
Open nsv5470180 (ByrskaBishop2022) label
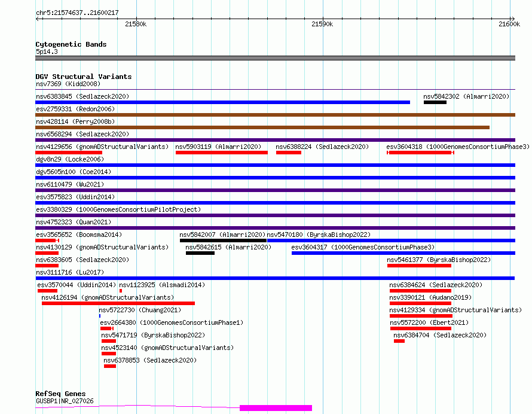coord(319,235)
